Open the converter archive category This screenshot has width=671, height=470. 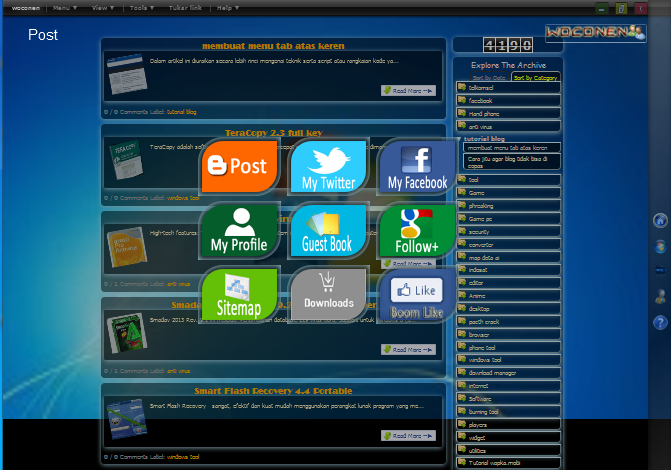click(x=508, y=245)
